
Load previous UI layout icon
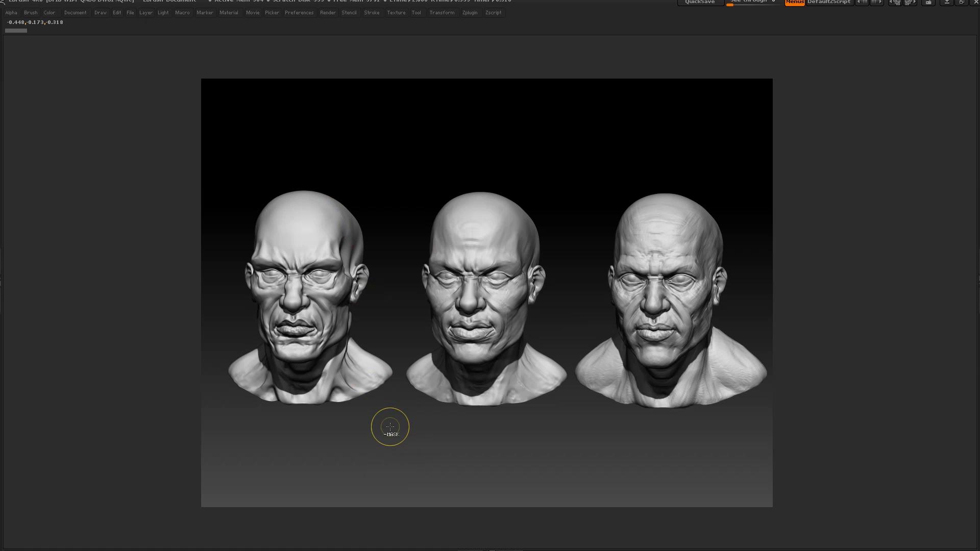click(896, 2)
